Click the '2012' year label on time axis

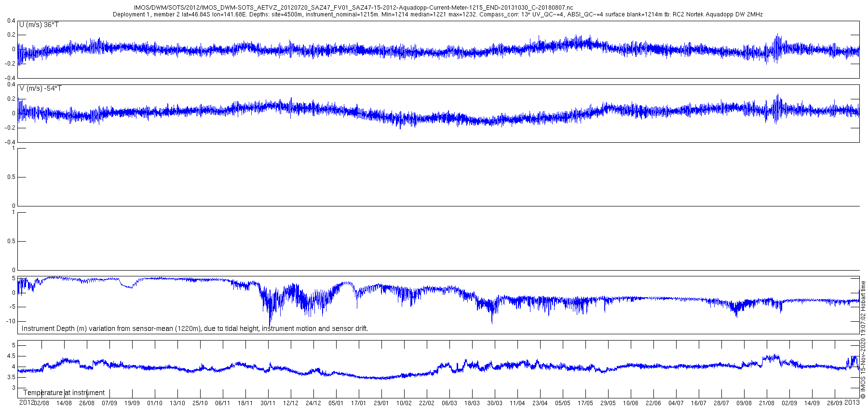tap(27, 402)
